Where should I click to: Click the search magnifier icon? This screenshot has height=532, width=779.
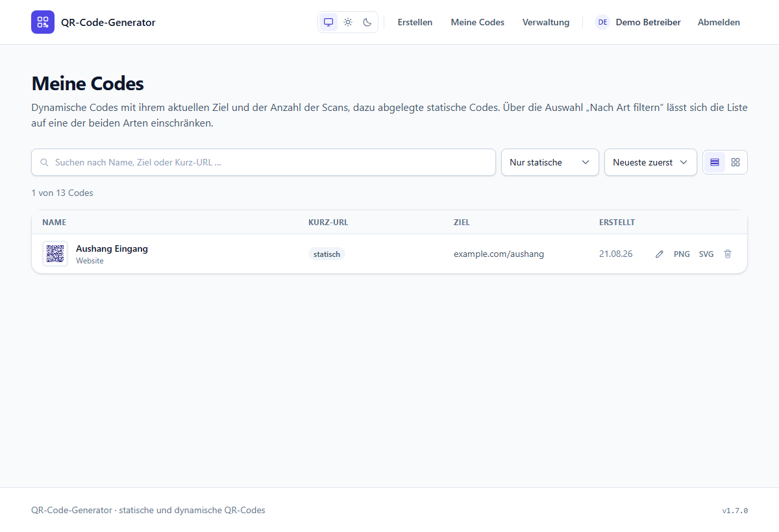44,162
